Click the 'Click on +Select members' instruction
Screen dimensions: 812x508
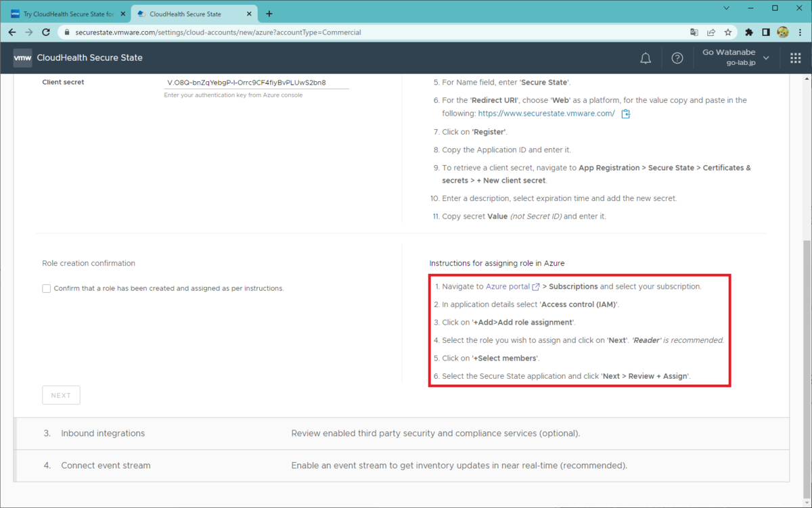[x=491, y=359]
